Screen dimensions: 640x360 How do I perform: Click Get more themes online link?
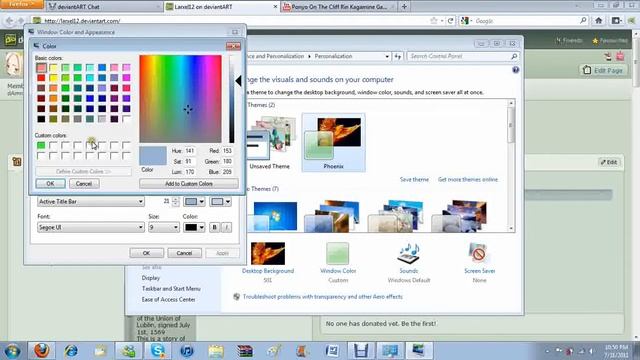(x=468, y=180)
